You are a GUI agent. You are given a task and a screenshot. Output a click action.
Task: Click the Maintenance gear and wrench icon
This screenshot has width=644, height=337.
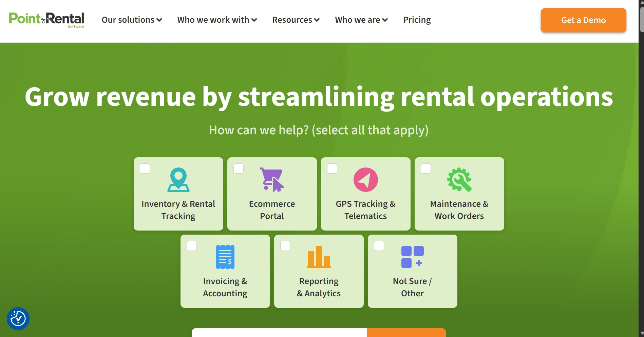(459, 180)
